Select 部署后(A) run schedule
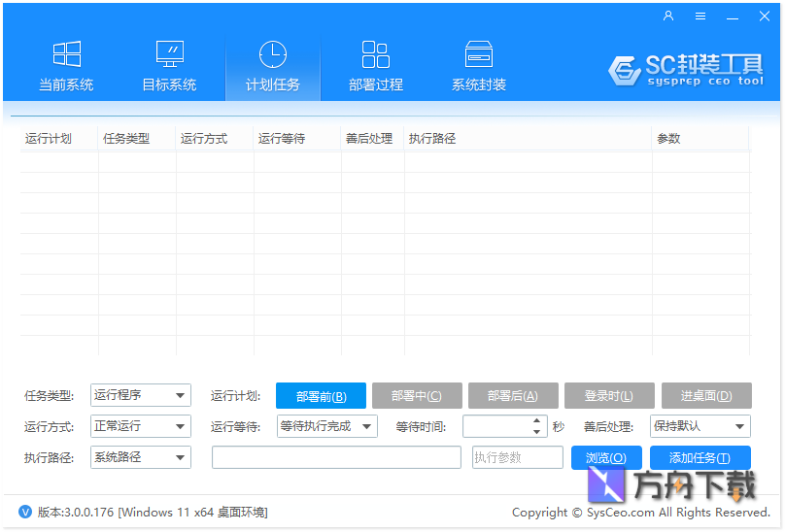785x532 pixels. coord(513,396)
